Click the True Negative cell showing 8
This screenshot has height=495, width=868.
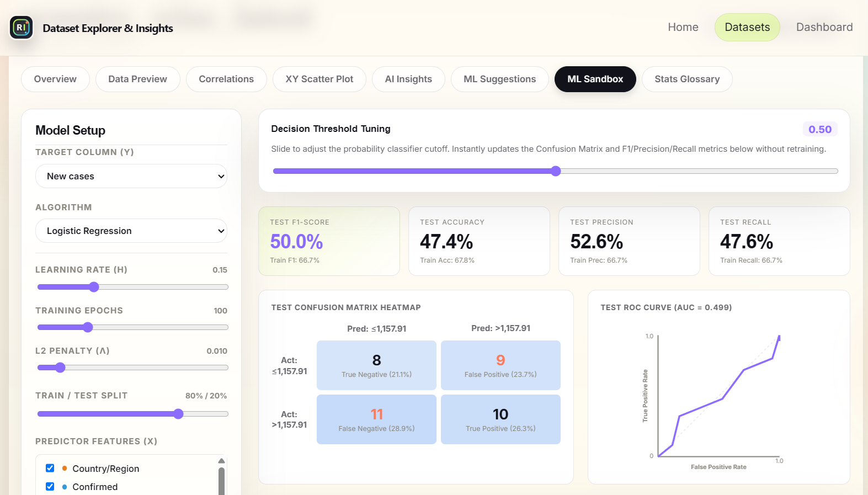(x=376, y=365)
